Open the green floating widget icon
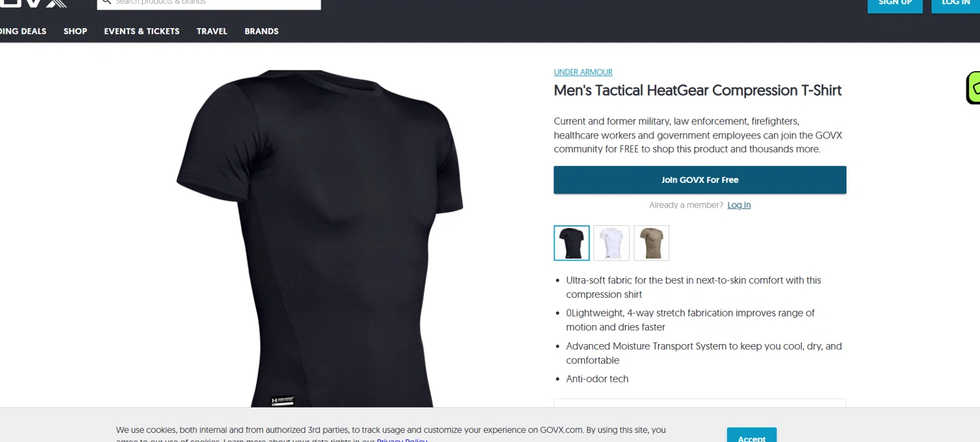This screenshot has height=442, width=980. pyautogui.click(x=973, y=87)
